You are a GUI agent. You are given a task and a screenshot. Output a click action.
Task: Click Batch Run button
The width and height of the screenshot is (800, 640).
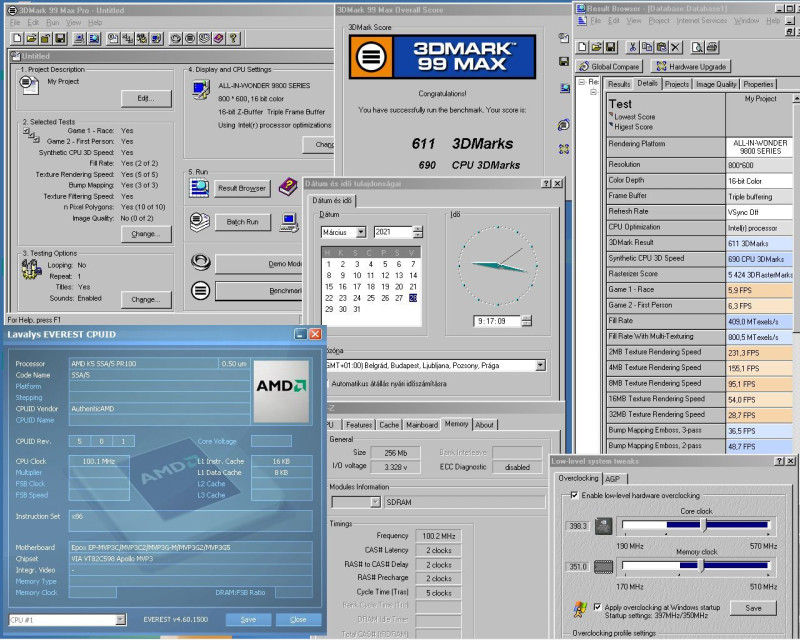pos(242,222)
